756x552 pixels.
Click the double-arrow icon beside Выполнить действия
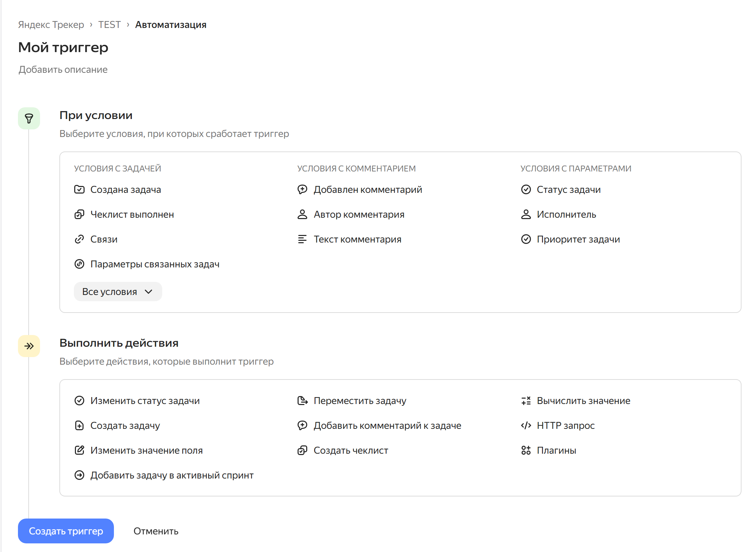tap(29, 346)
